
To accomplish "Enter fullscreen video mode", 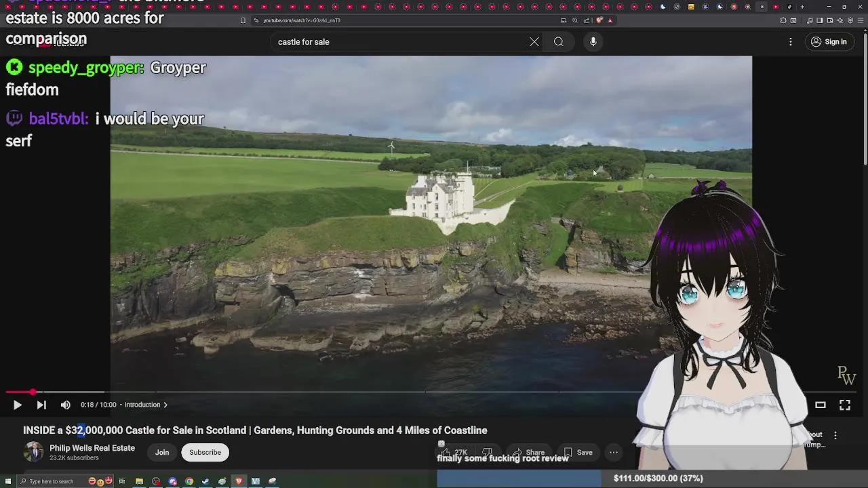I will [844, 405].
